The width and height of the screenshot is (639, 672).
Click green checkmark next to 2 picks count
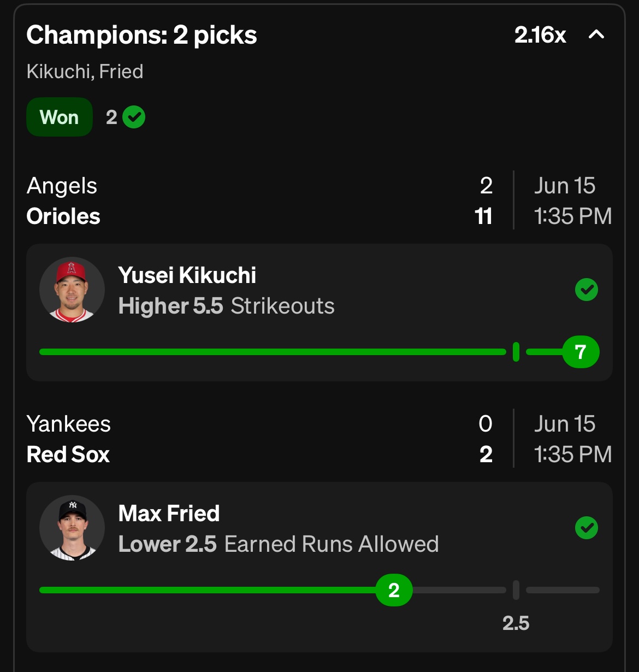(x=134, y=117)
